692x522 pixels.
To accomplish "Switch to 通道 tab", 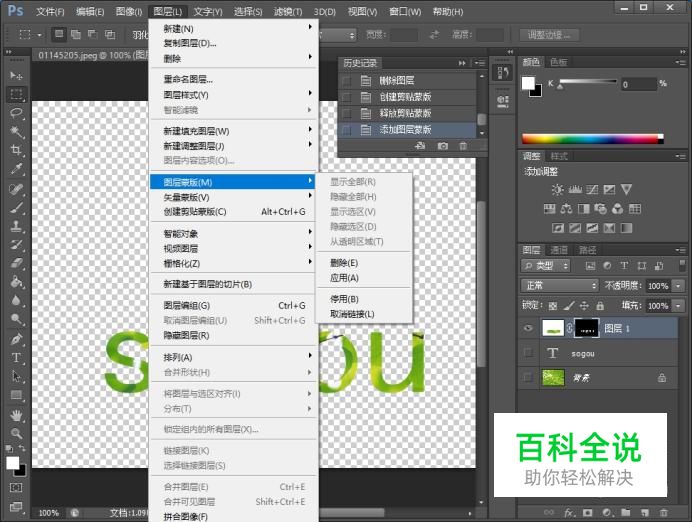I will [559, 250].
